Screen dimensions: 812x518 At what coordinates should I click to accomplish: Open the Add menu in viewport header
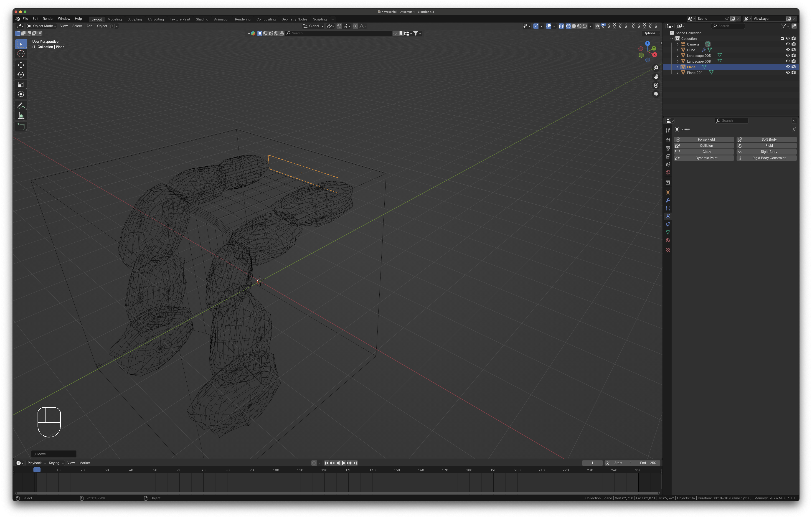click(89, 26)
